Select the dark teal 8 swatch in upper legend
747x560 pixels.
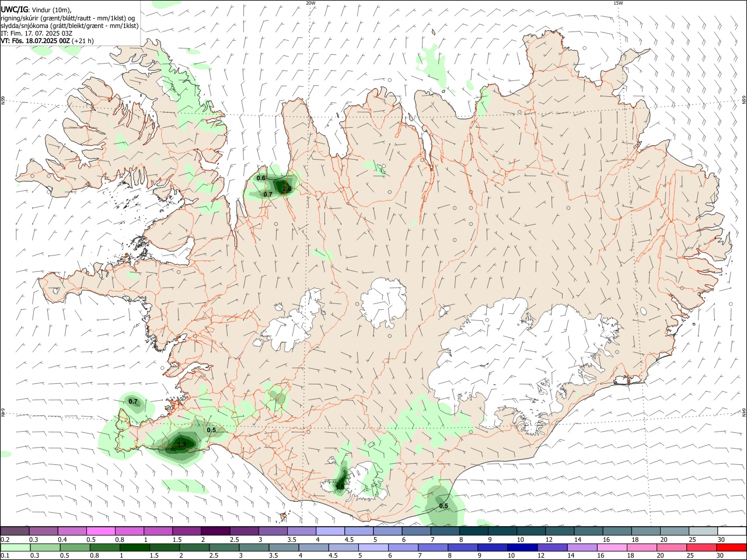[473, 531]
